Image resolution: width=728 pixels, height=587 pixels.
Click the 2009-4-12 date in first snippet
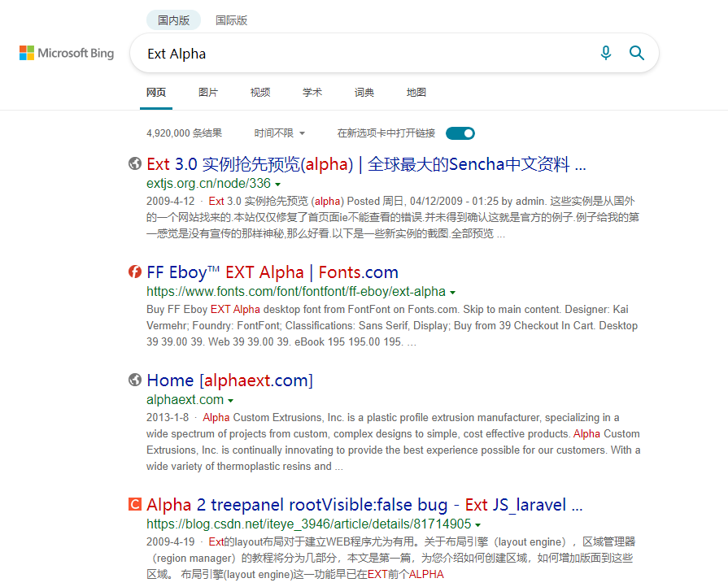click(x=170, y=201)
